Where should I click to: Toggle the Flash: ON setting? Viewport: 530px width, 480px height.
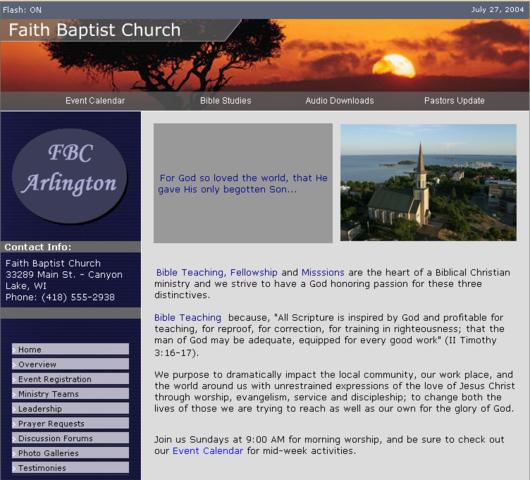(x=22, y=10)
